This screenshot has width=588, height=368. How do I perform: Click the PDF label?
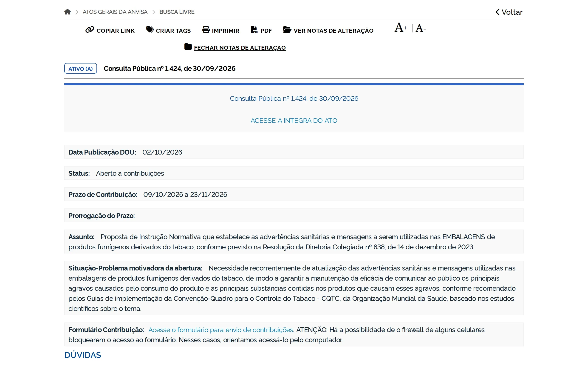[x=266, y=31]
